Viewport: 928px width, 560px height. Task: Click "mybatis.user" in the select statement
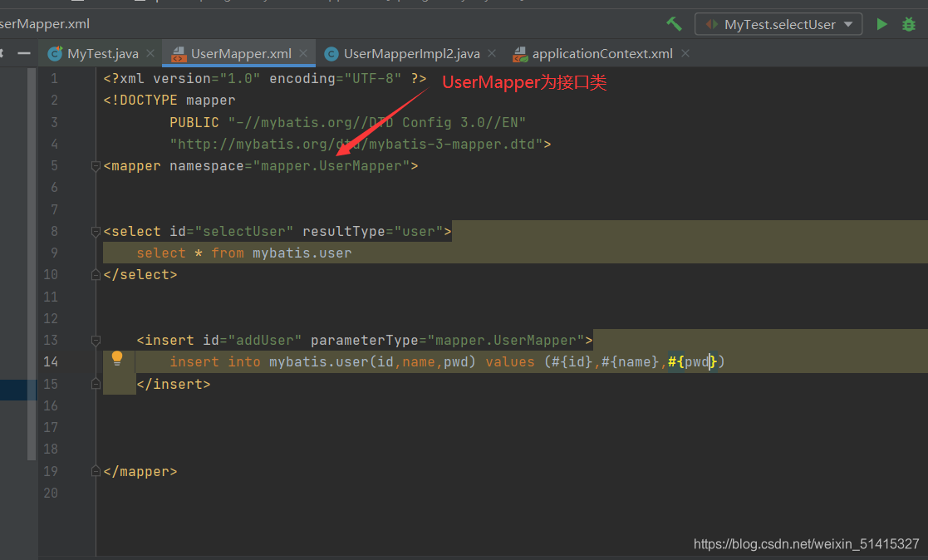[x=302, y=253]
